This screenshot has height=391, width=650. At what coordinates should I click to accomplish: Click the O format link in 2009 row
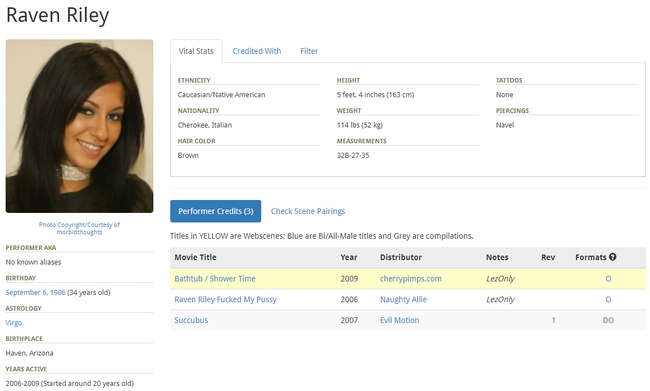click(608, 279)
